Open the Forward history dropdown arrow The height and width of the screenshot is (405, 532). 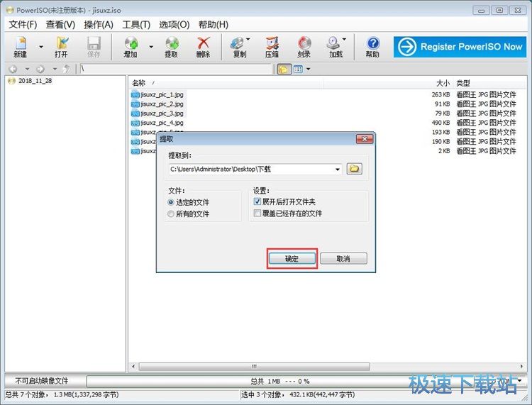tap(55, 70)
